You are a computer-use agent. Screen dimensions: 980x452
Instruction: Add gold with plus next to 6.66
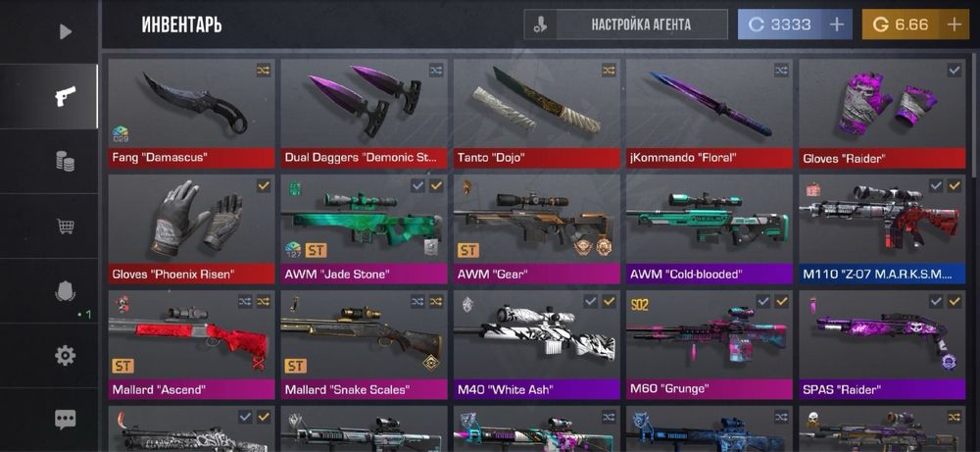click(954, 25)
